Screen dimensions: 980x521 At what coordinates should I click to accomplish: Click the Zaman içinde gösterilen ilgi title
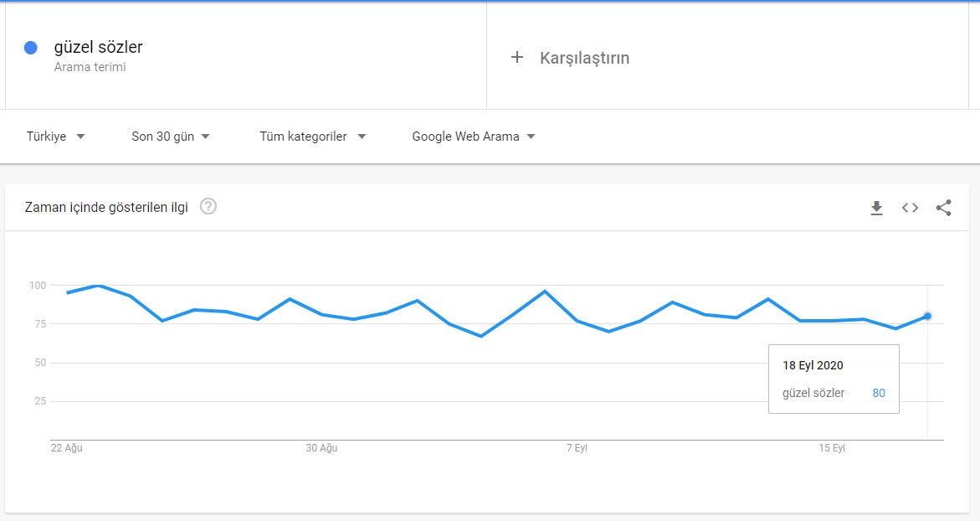[x=106, y=207]
